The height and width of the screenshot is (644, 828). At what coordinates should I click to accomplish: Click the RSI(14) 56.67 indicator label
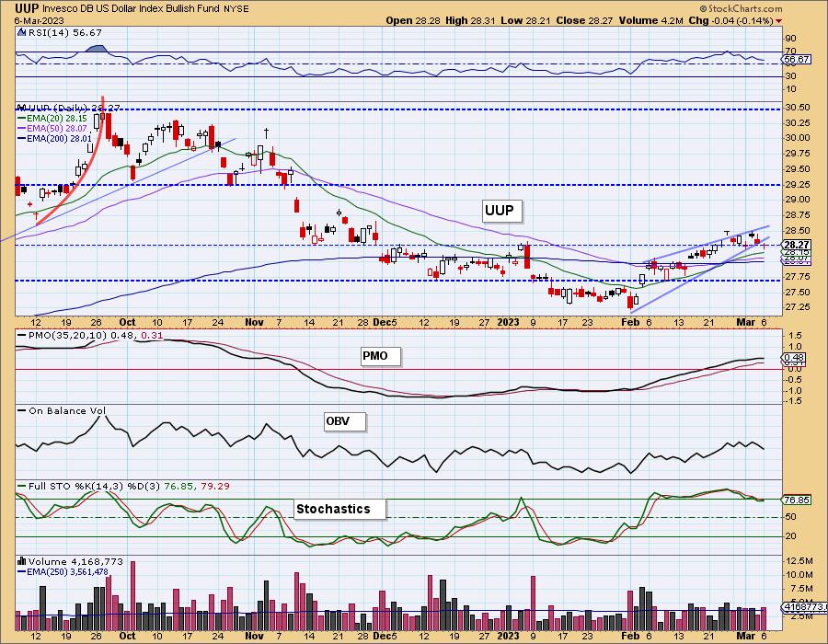click(60, 33)
